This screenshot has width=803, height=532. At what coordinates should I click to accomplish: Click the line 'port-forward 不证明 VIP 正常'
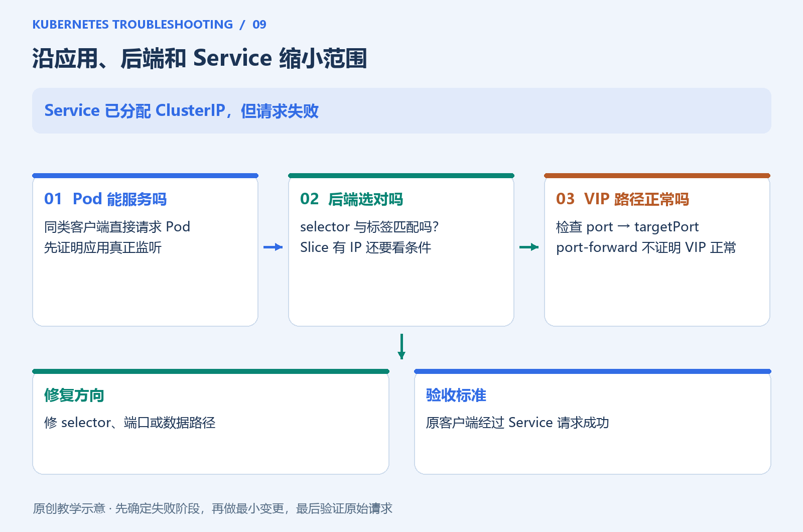(x=646, y=247)
